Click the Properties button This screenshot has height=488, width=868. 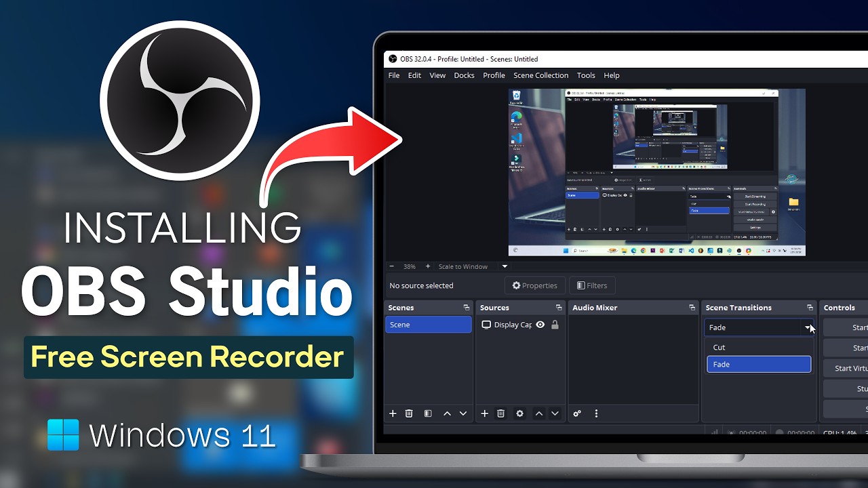(534, 285)
